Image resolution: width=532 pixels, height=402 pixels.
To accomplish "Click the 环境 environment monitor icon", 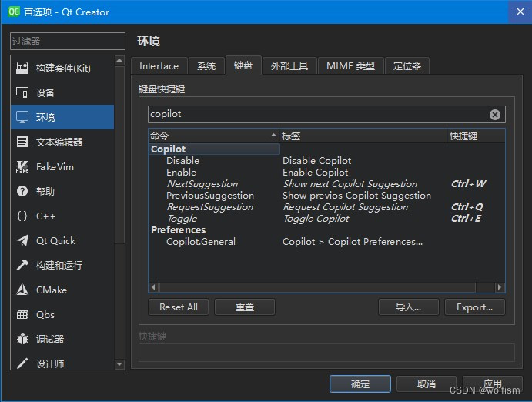I will [x=22, y=117].
